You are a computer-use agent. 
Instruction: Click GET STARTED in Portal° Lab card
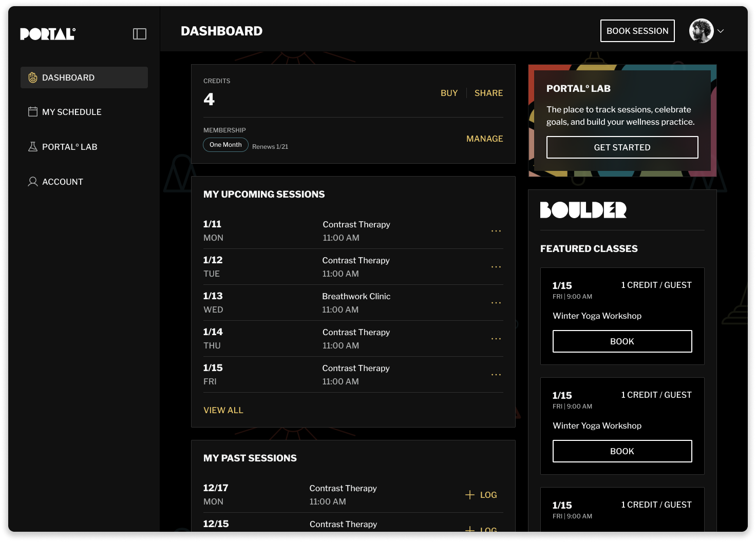[x=622, y=147]
